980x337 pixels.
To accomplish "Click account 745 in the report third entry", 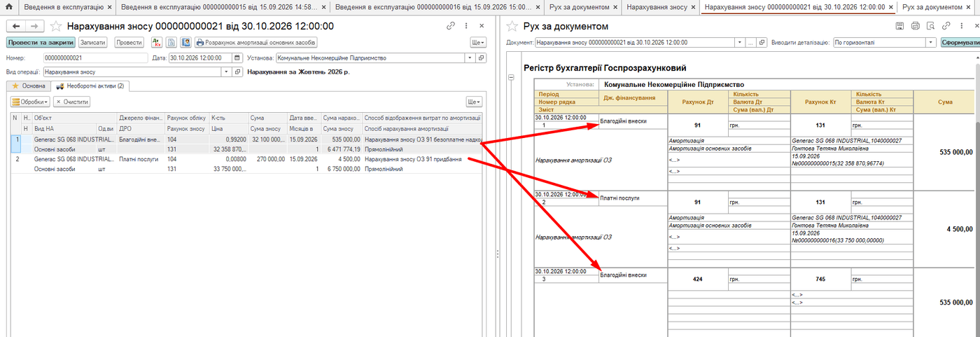I will pyautogui.click(x=820, y=279).
